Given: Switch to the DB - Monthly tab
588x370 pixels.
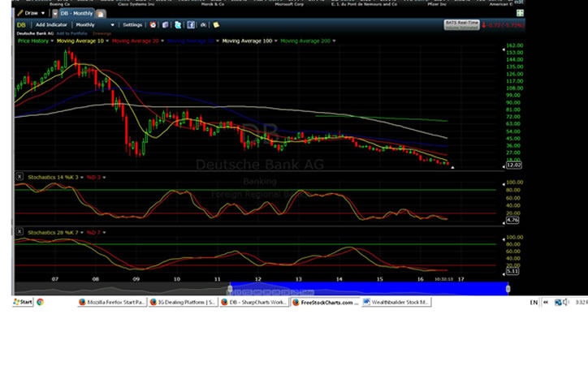Looking at the screenshot, I should click(x=75, y=13).
